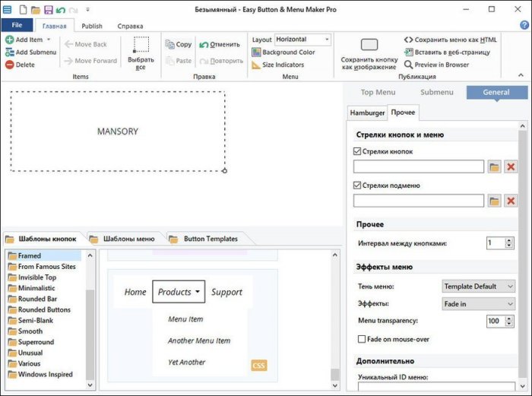Clear the Стрелки подменю image with red X
The image size is (532, 396).
pos(510,201)
